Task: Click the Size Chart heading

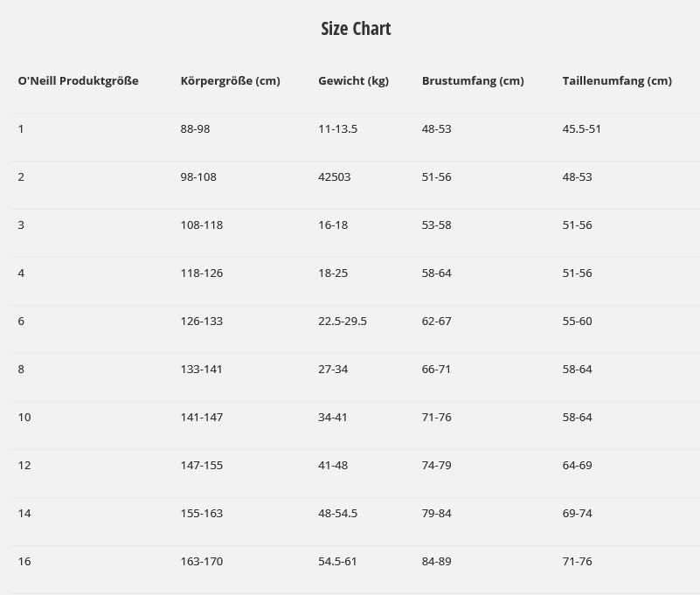Action: coord(356,29)
